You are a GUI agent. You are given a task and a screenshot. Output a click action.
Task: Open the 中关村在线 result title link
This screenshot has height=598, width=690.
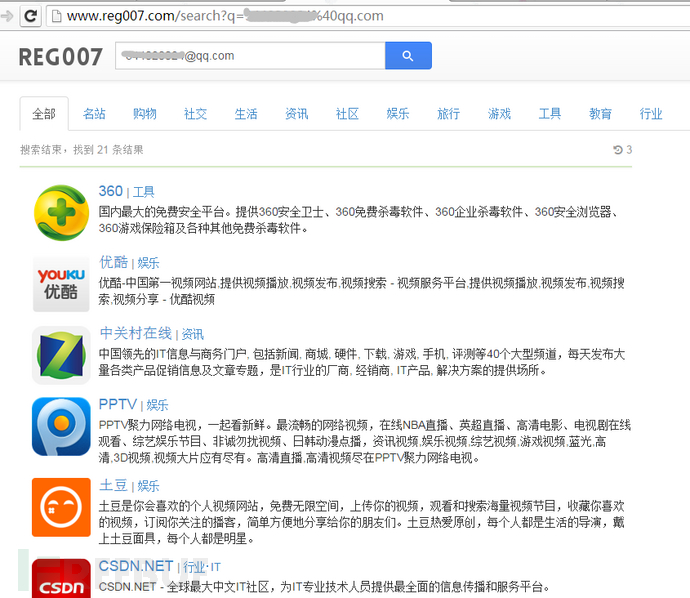[x=136, y=334]
